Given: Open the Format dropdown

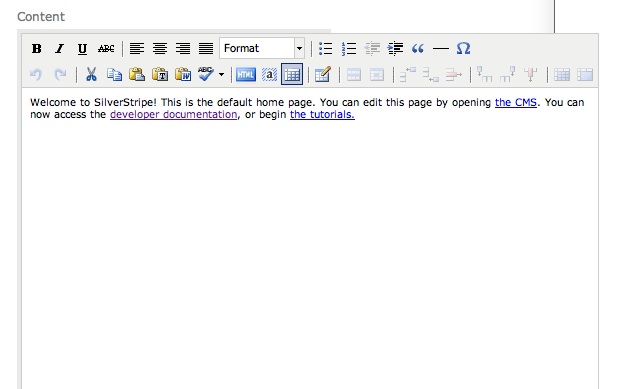Looking at the screenshot, I should pyautogui.click(x=262, y=48).
